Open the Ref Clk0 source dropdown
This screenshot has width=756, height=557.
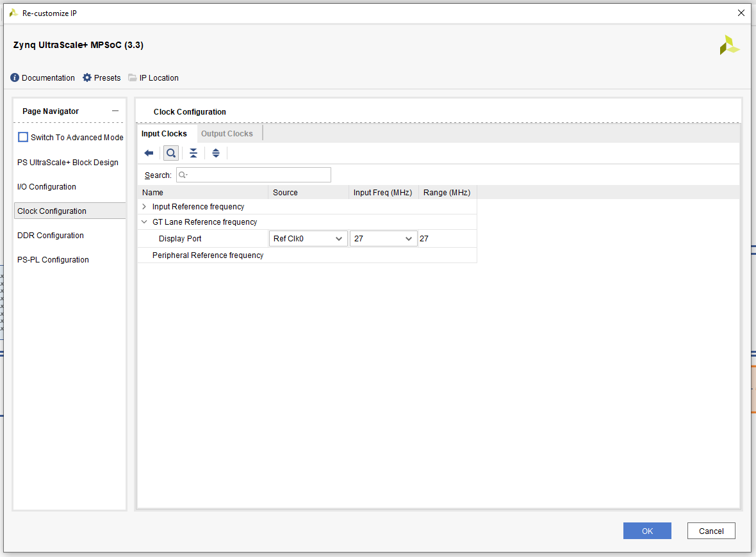(308, 239)
